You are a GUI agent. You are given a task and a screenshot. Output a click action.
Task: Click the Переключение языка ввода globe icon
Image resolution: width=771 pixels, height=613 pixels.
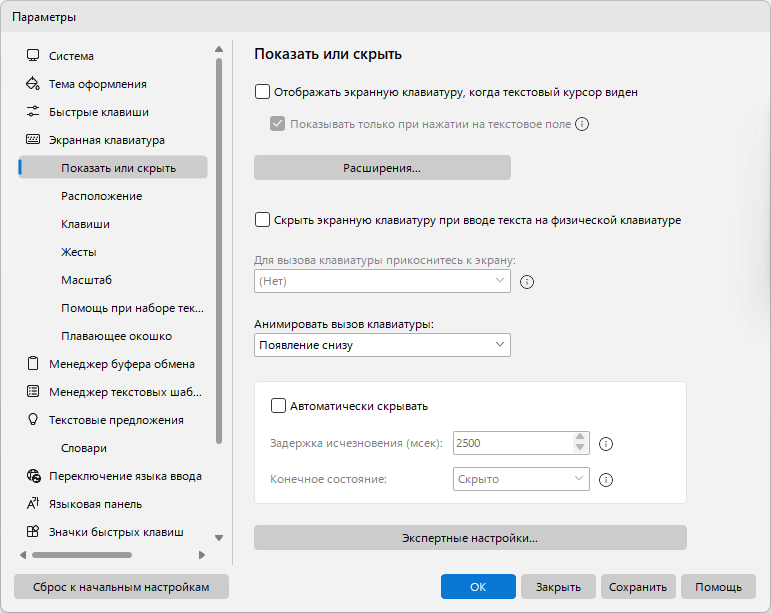point(33,476)
